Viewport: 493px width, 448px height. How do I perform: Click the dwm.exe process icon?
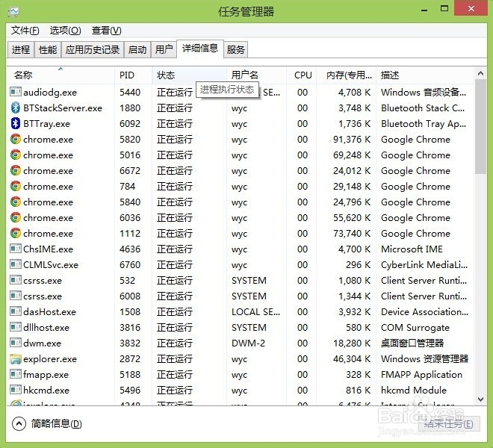click(x=16, y=343)
